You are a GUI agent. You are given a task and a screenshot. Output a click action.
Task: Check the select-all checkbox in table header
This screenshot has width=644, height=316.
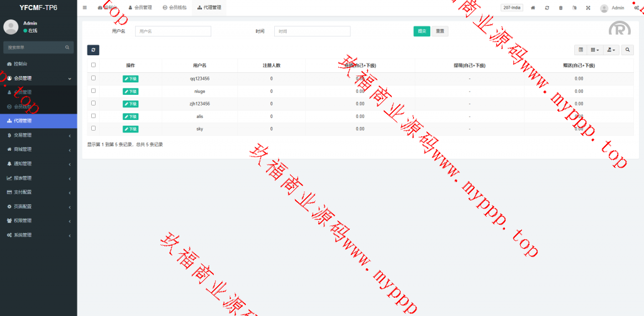point(94,65)
